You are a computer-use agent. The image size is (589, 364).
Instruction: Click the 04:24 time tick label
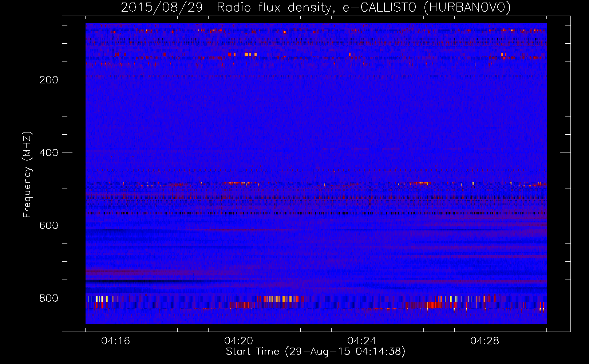362,341
